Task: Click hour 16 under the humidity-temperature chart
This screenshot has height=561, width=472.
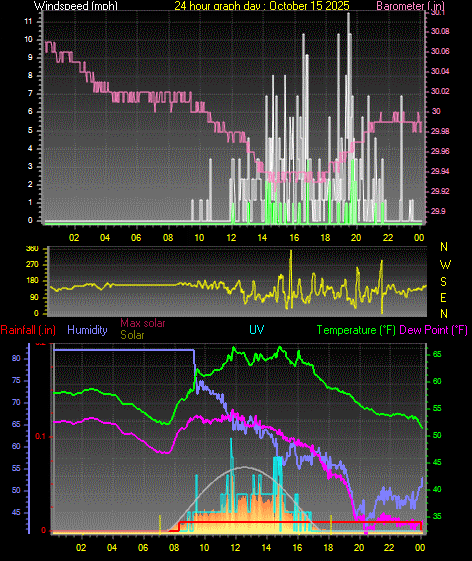Action: (297, 547)
